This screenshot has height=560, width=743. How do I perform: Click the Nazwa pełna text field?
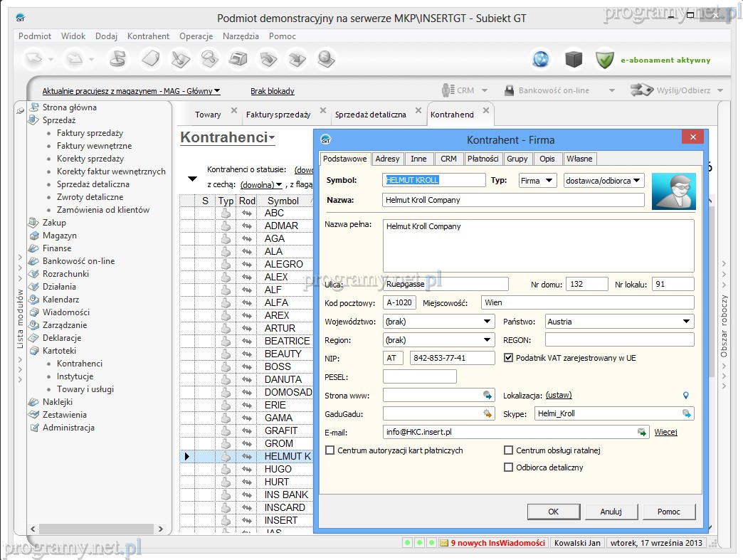coord(537,245)
